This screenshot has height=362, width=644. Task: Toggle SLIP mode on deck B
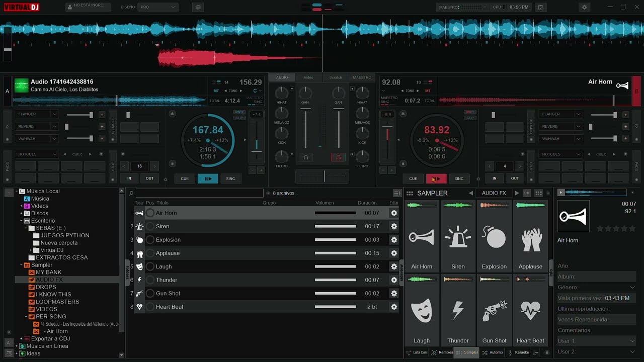[470, 118]
